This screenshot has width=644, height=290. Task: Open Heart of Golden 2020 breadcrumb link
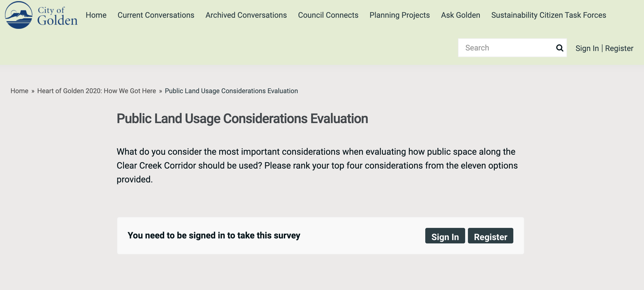tap(97, 91)
